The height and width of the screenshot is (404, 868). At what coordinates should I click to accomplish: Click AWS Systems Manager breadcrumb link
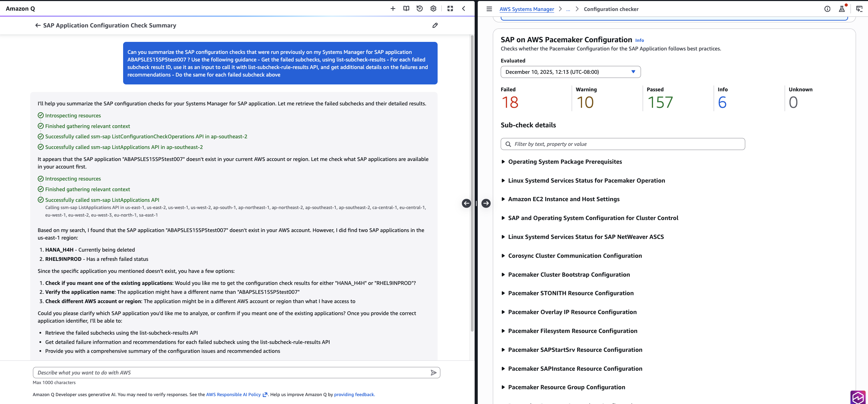526,9
